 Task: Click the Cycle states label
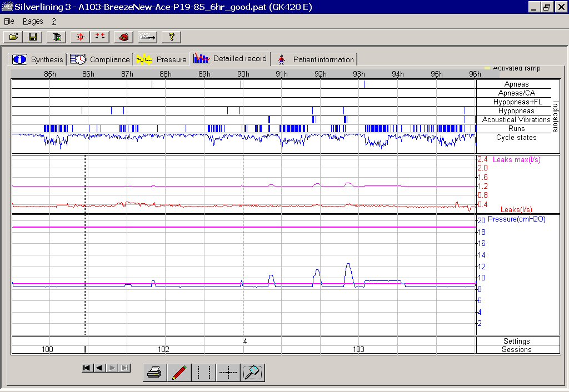516,138
